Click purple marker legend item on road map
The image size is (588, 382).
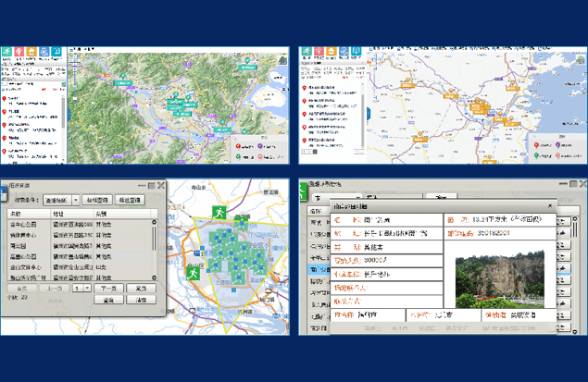564,145
